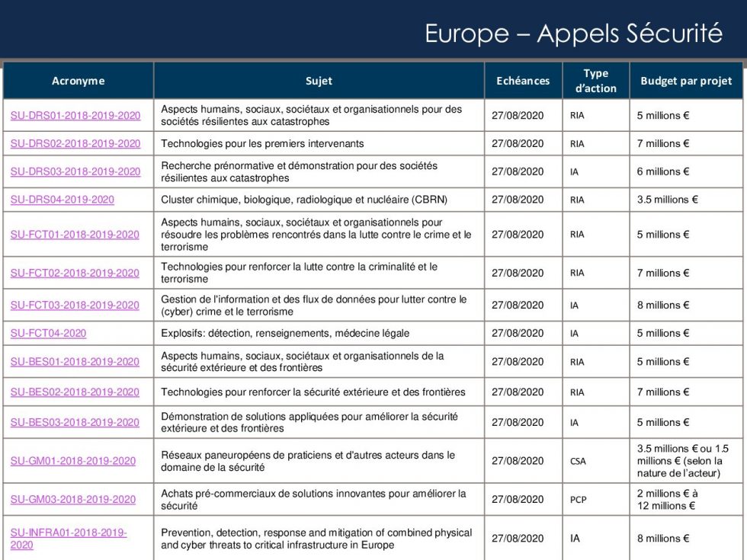Click the Acronyme column header
The width and height of the screenshot is (747, 560).
point(79,81)
